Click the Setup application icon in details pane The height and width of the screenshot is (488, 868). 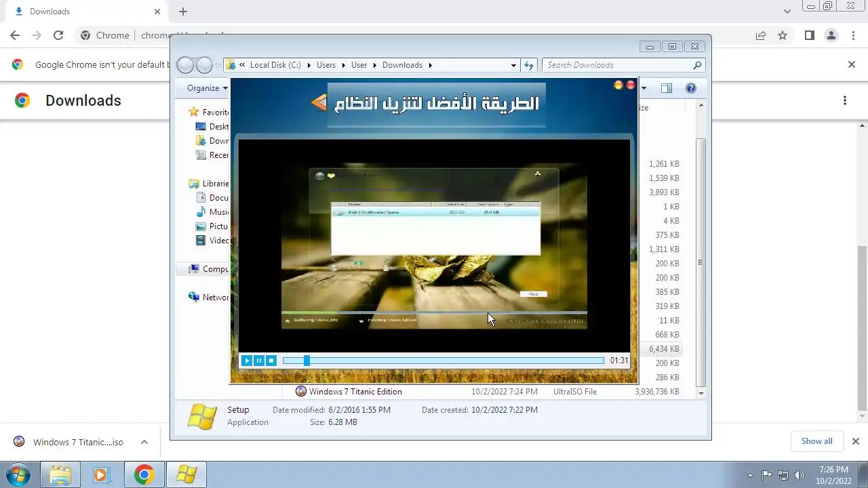(202, 416)
